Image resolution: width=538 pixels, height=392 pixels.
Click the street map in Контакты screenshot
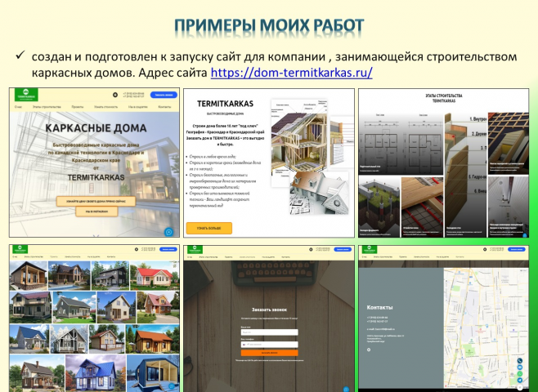(x=486, y=328)
